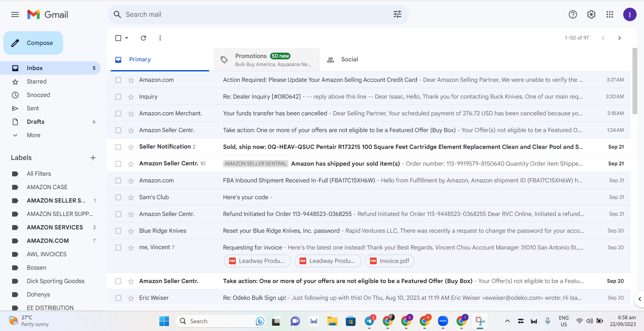Open the Drafts folder
Viewport: 644px width, 331px height.
[x=50, y=122]
